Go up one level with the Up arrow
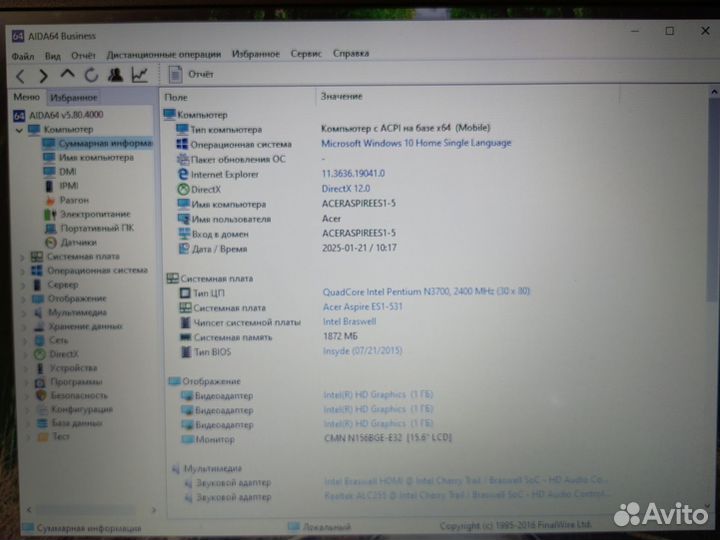The width and height of the screenshot is (720, 540). [x=68, y=74]
